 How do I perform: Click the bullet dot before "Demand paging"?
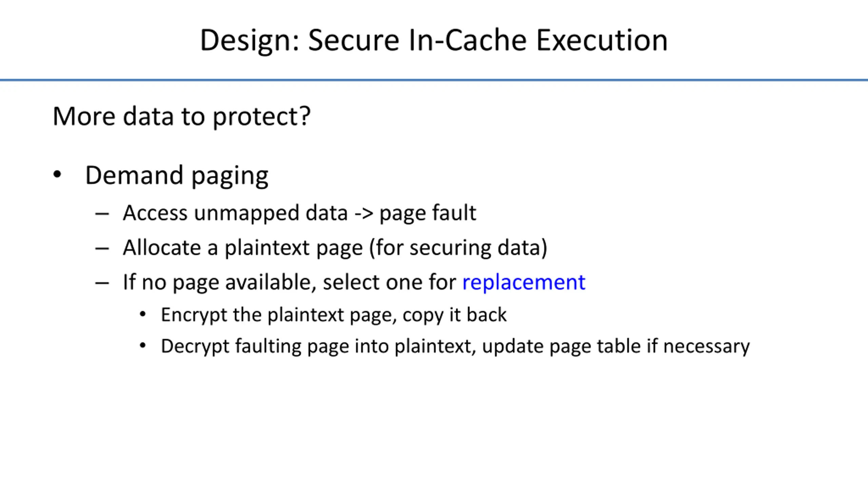(57, 175)
